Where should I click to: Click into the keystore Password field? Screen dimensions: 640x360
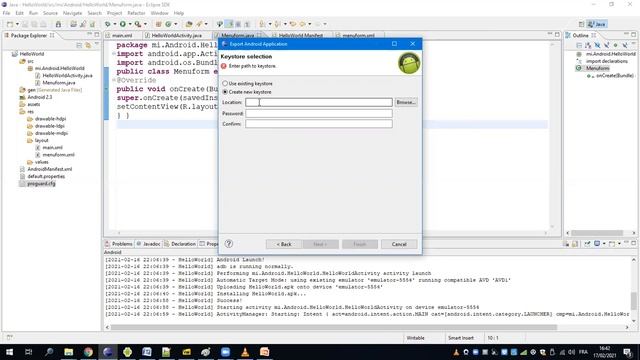(319, 113)
